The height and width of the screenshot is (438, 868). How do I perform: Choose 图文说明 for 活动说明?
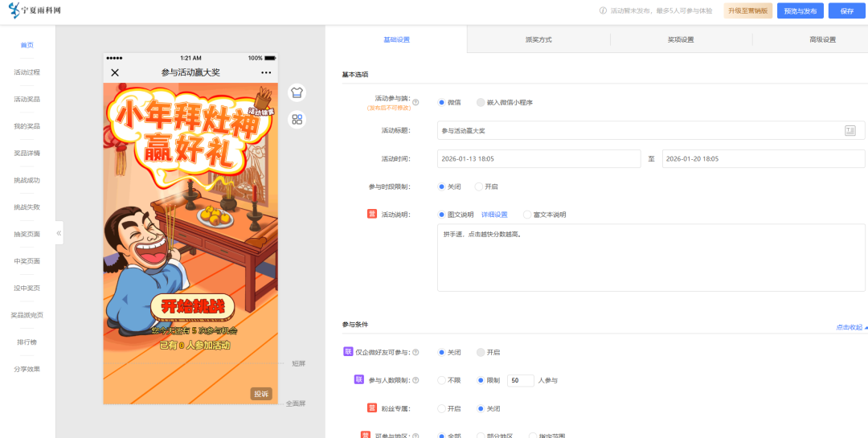(441, 215)
